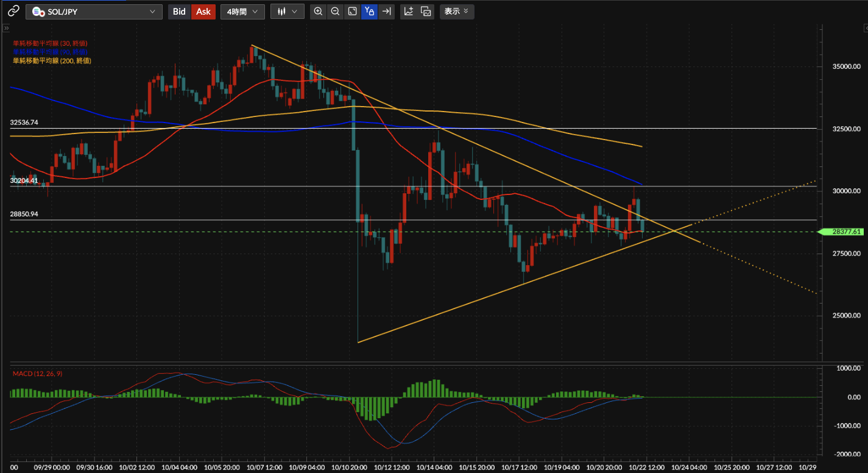868x473 pixels.
Task: Expand the 表示 display menu
Action: pos(456,12)
